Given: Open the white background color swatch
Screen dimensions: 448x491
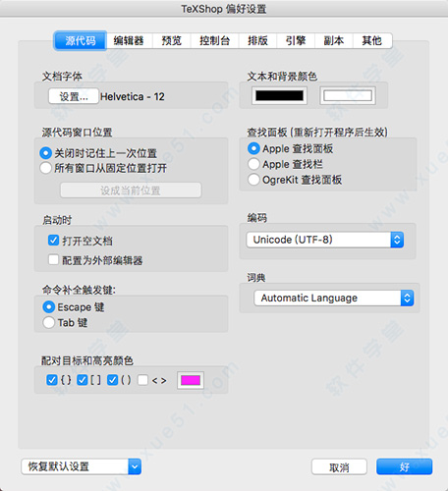Looking at the screenshot, I should click(x=348, y=95).
